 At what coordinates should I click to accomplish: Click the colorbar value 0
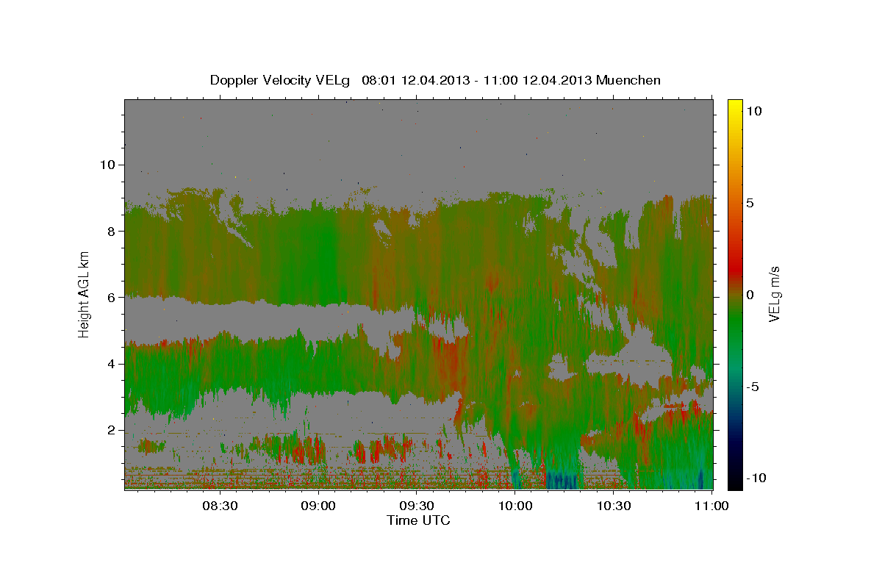pos(750,295)
